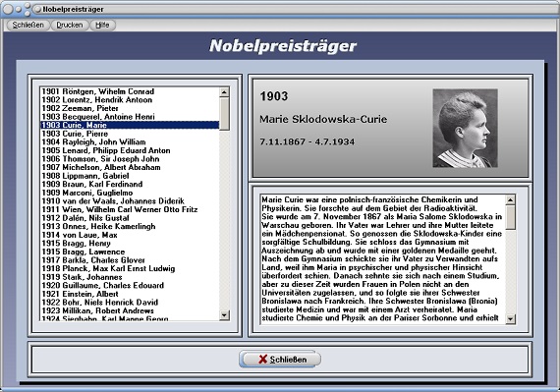Select 1913 Onnes, Heike Kamerlingh
This screenshot has width=560, height=392.
point(130,226)
